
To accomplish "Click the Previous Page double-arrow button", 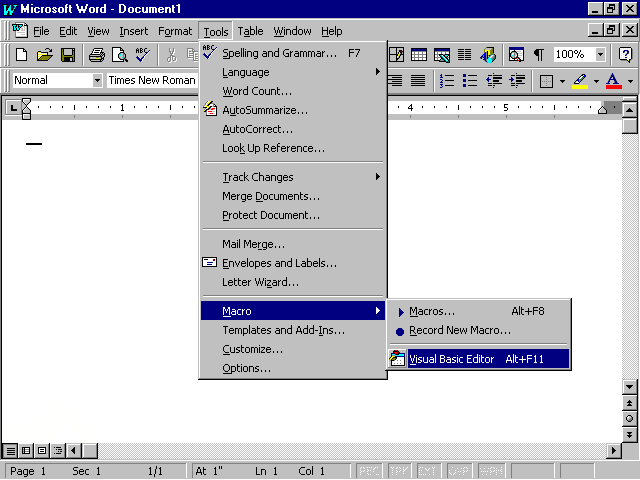I will (x=629, y=403).
